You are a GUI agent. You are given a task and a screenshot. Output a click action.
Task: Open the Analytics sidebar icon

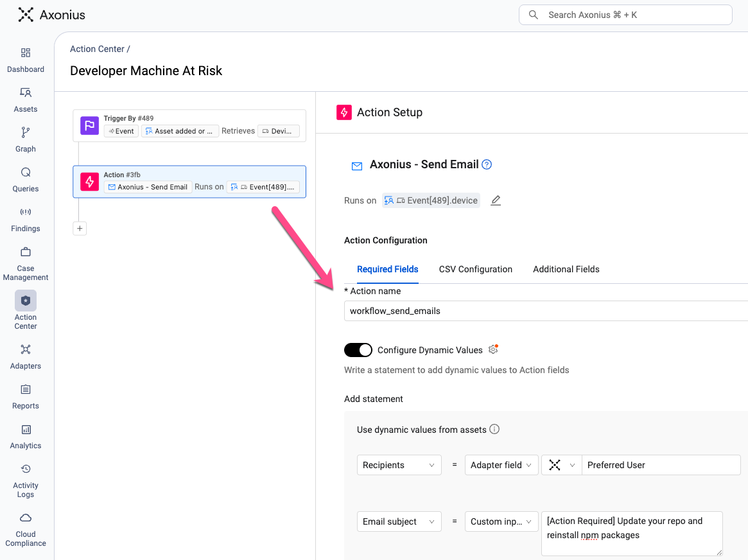click(x=26, y=429)
